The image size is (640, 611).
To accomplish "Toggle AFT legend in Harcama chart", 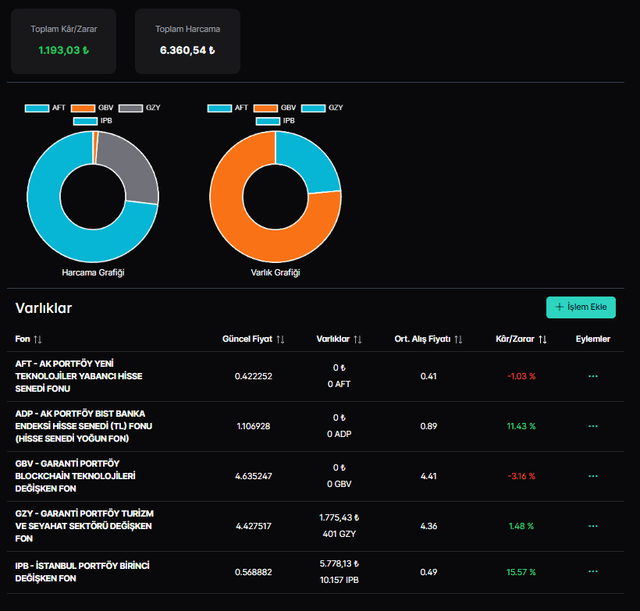I will click(x=46, y=107).
